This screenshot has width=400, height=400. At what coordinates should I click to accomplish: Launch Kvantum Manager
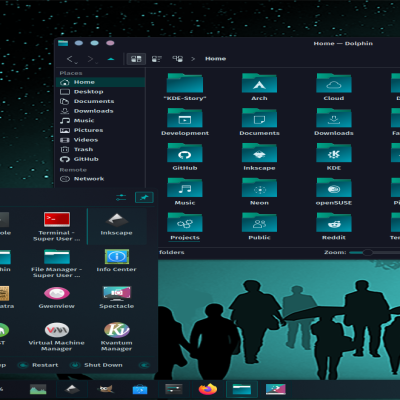pyautogui.click(x=117, y=337)
